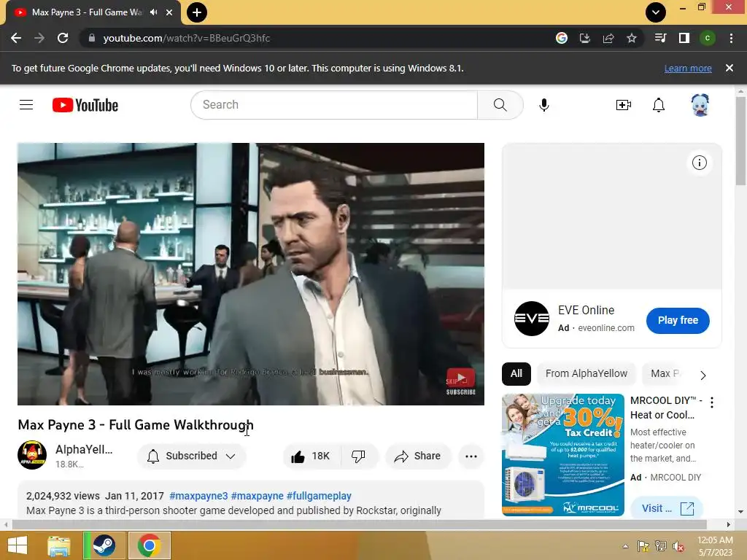Select the All filter chip
This screenshot has width=747, height=560.
[516, 374]
